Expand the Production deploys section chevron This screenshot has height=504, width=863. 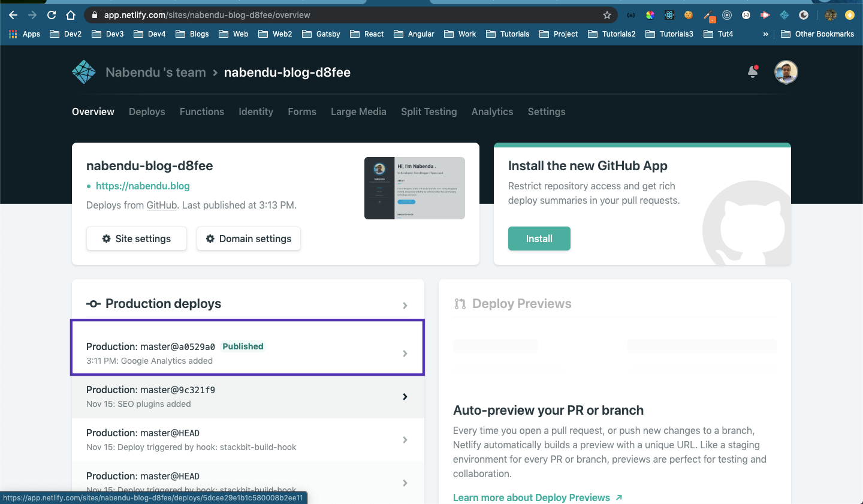click(x=405, y=306)
